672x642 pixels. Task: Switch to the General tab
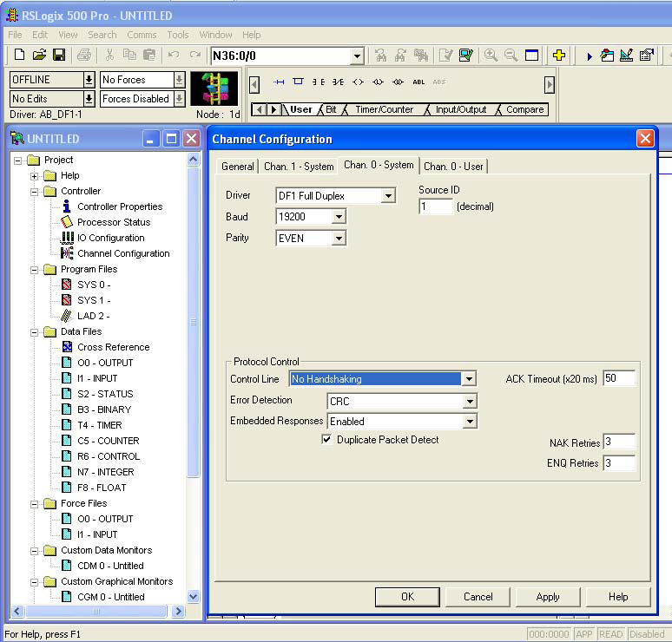[x=237, y=167]
